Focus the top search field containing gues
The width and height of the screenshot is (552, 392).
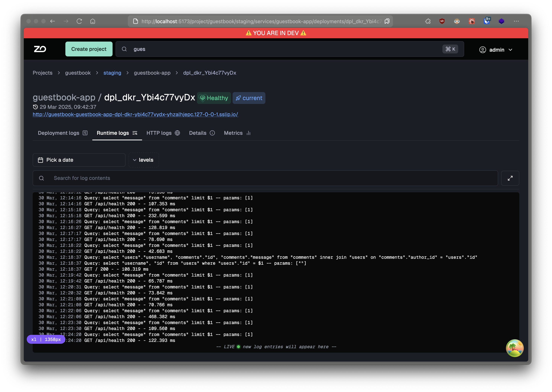point(289,49)
